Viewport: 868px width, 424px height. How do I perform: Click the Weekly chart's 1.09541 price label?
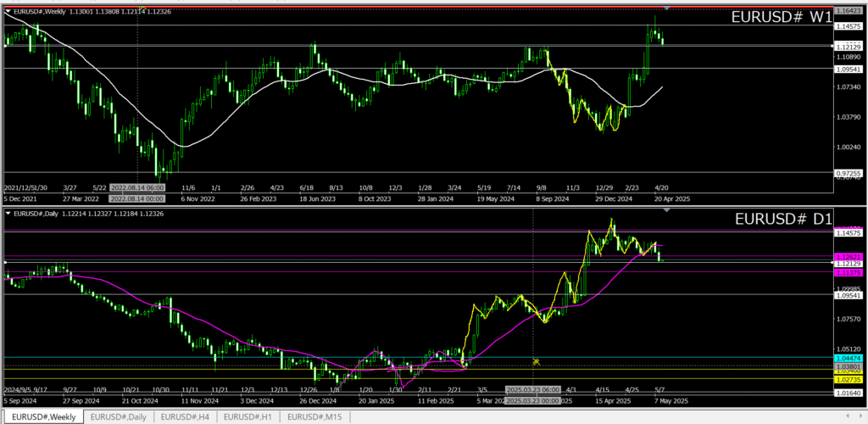tap(849, 69)
